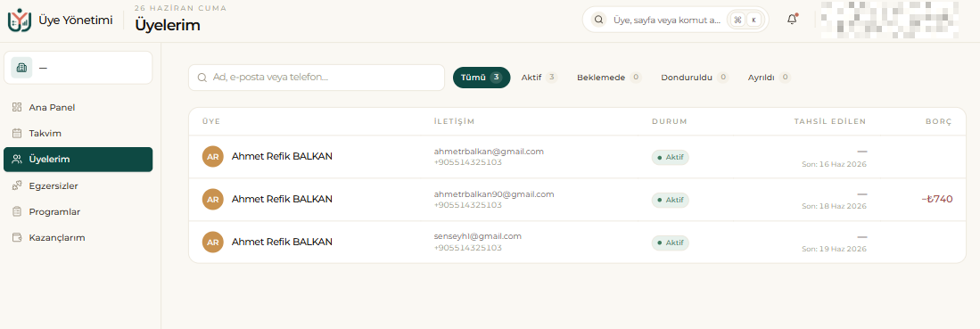Click the Egzersizler sidebar icon
The image size is (980, 329).
pos(18,185)
